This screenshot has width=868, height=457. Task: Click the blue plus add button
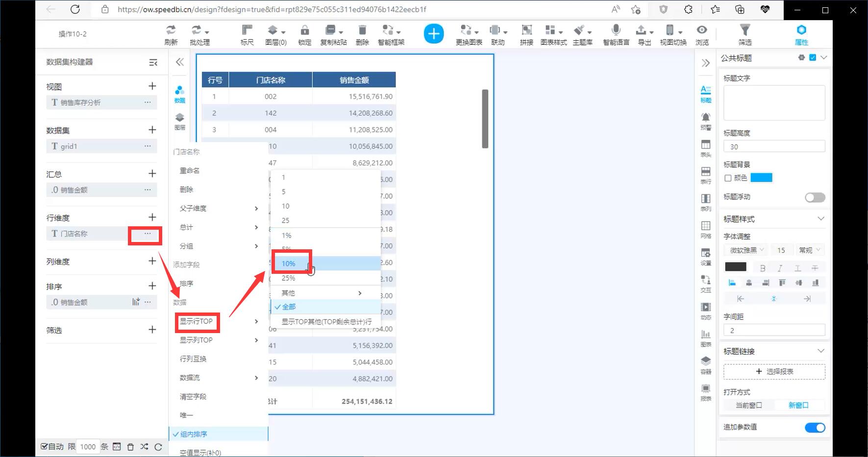433,34
